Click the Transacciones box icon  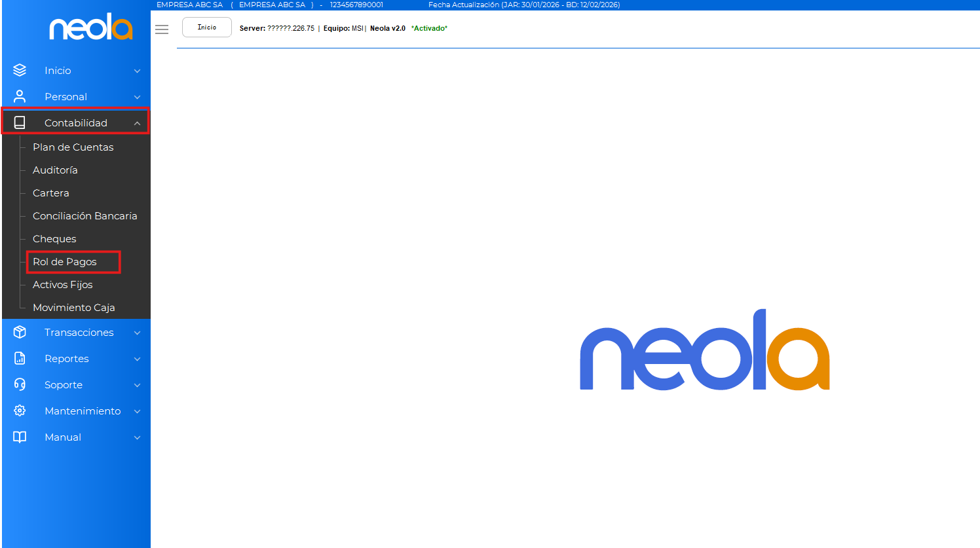[x=20, y=332]
